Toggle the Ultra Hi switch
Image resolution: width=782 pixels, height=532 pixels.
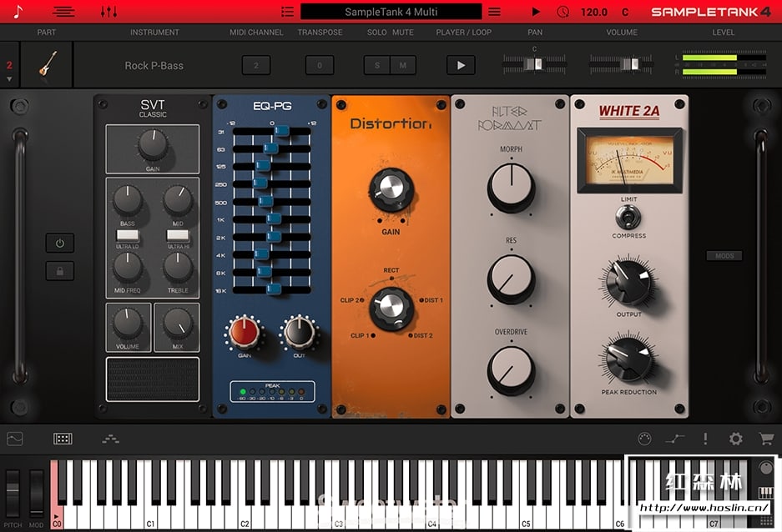click(178, 234)
